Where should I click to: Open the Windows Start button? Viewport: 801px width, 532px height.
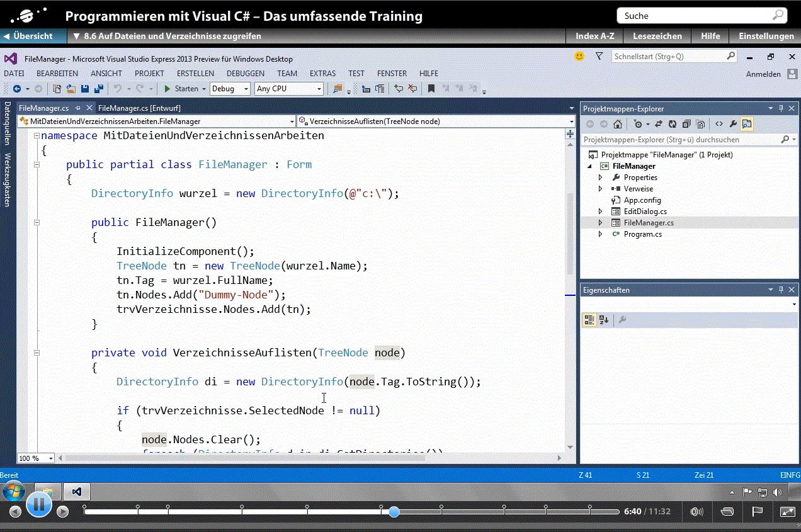(x=14, y=491)
